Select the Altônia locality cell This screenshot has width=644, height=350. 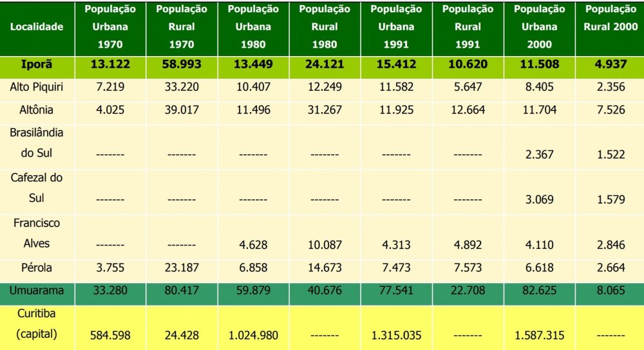(37, 110)
